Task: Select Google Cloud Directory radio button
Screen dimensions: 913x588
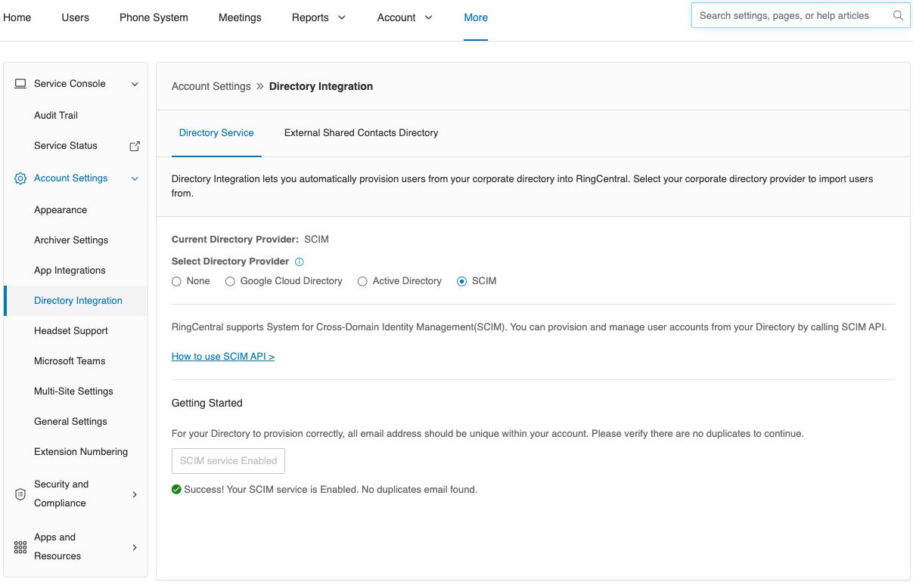Action: click(x=230, y=281)
